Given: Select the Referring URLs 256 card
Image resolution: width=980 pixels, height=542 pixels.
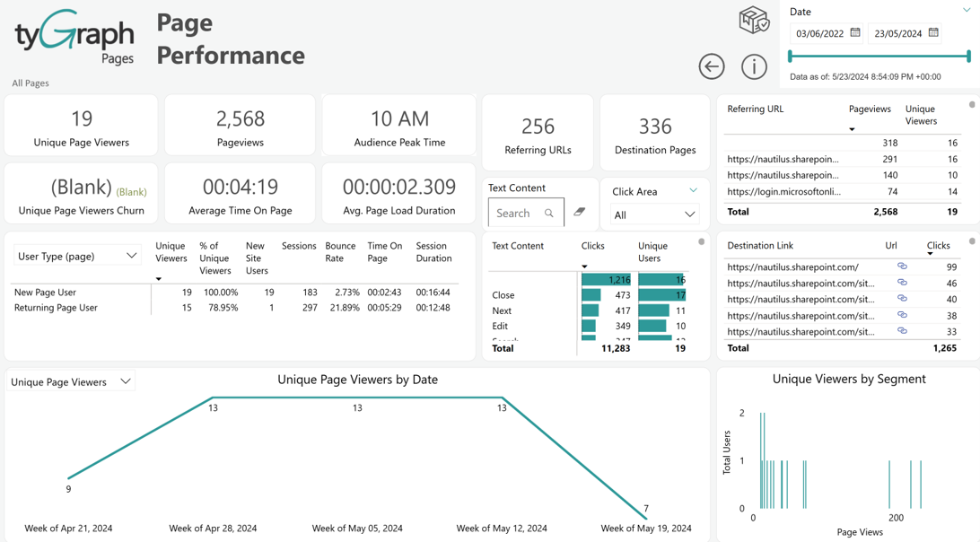Looking at the screenshot, I should pos(538,133).
